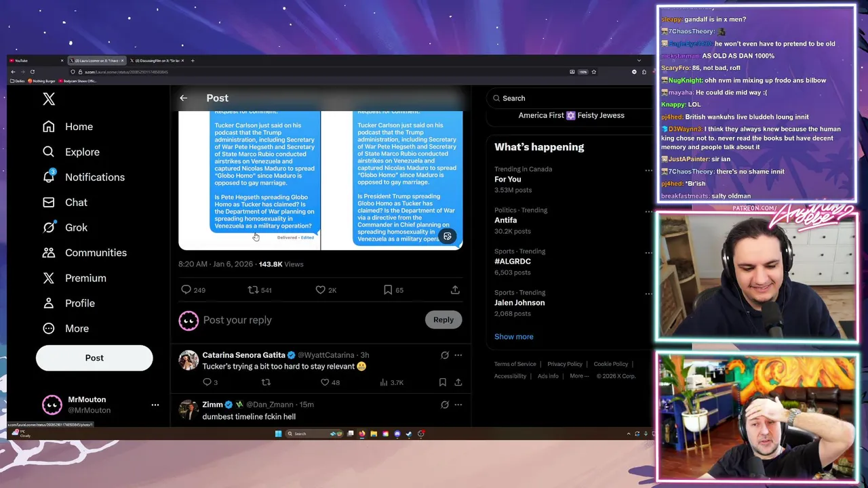This screenshot has height=488, width=868.
Task: Open MrMouton account switcher dots
Action: (155, 405)
